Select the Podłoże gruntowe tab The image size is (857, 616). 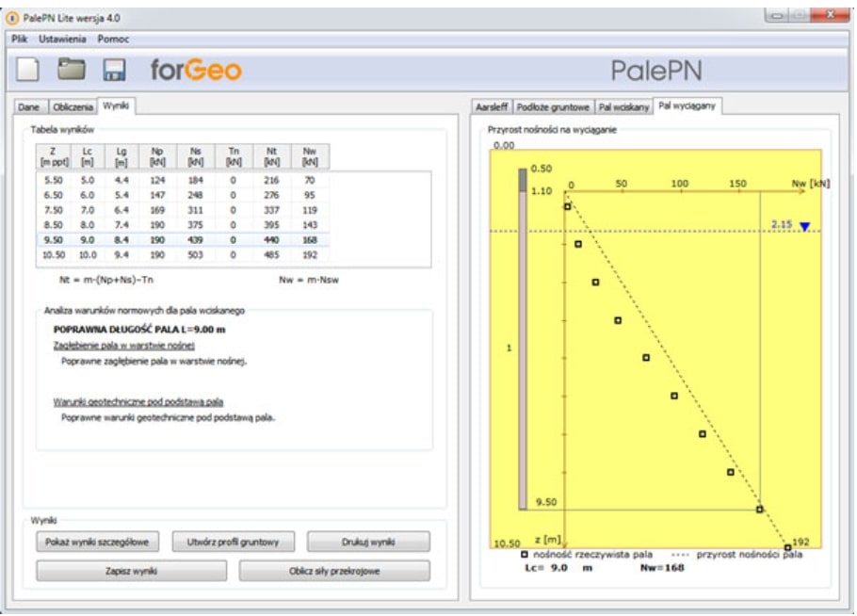[x=557, y=107]
